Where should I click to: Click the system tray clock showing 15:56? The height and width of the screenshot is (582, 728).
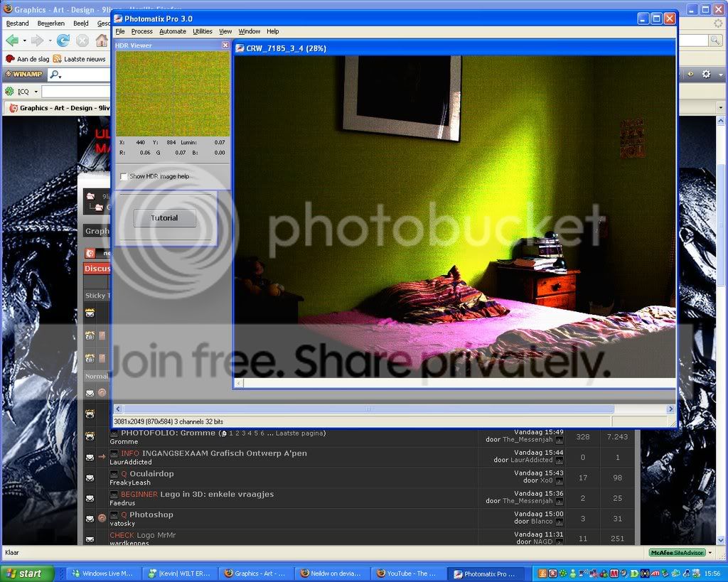coord(712,573)
